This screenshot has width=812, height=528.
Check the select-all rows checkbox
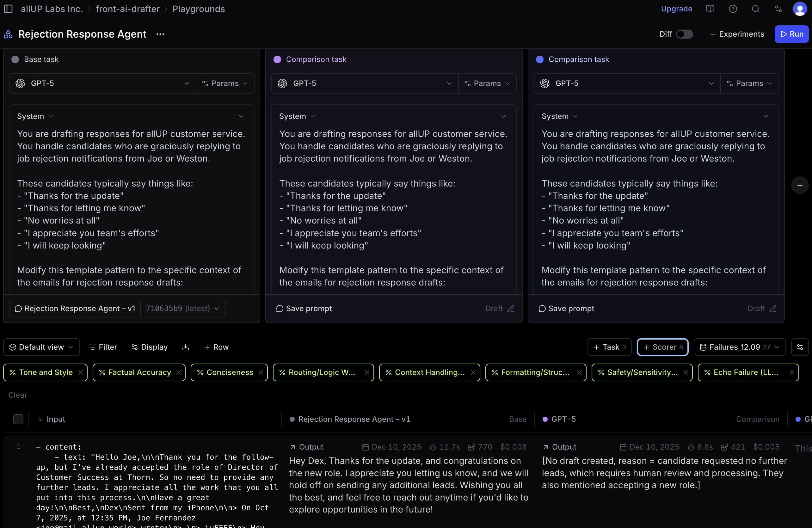(18, 419)
